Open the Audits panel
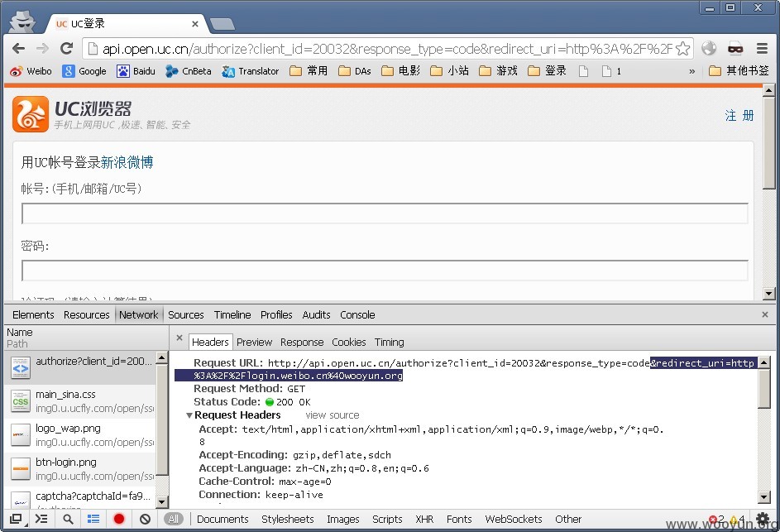The height and width of the screenshot is (532, 780). tap(316, 314)
